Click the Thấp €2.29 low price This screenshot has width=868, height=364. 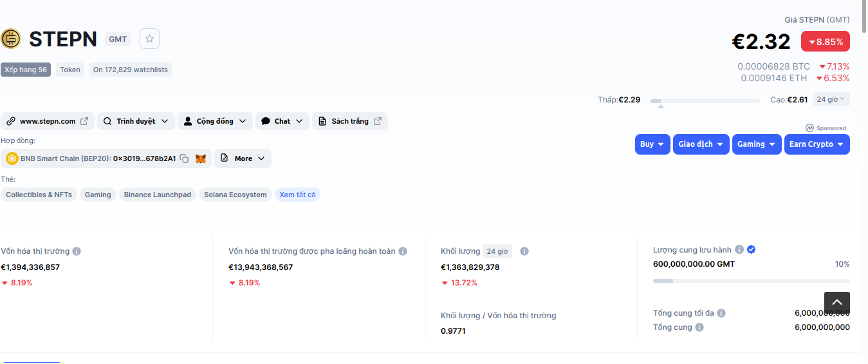click(619, 100)
